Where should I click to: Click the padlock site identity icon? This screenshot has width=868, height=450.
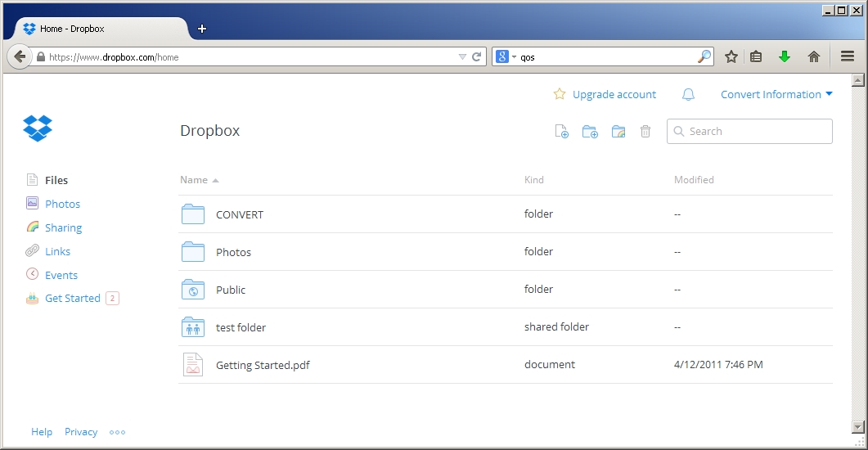pos(40,57)
